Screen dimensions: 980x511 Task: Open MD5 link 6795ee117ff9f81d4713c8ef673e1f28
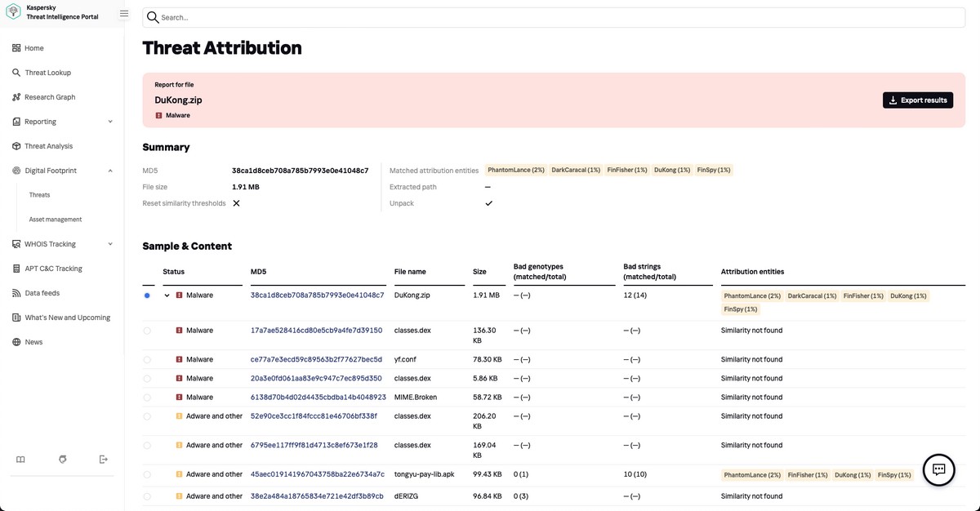coord(314,446)
